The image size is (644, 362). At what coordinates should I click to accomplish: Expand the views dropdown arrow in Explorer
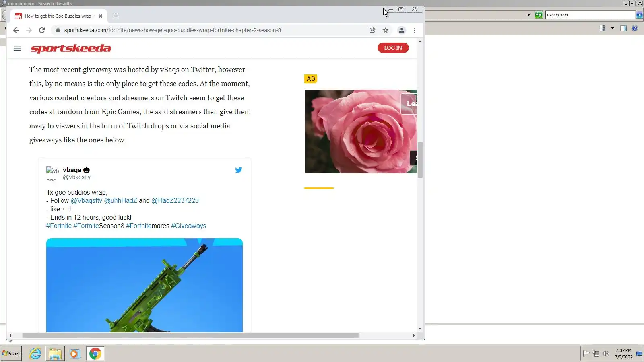pyautogui.click(x=613, y=28)
